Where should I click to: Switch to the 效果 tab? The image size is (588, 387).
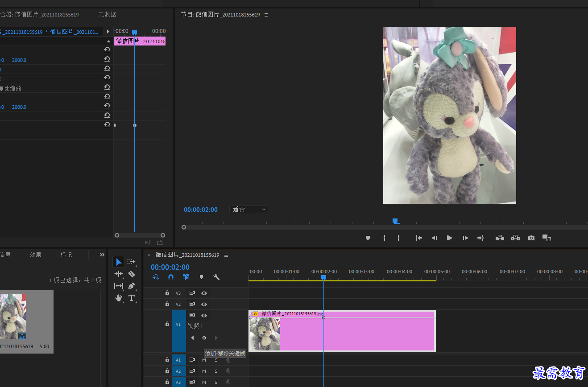point(36,255)
